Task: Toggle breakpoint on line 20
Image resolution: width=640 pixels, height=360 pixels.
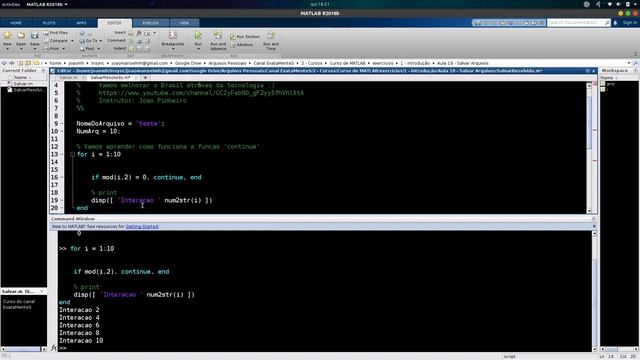Action: (62, 208)
